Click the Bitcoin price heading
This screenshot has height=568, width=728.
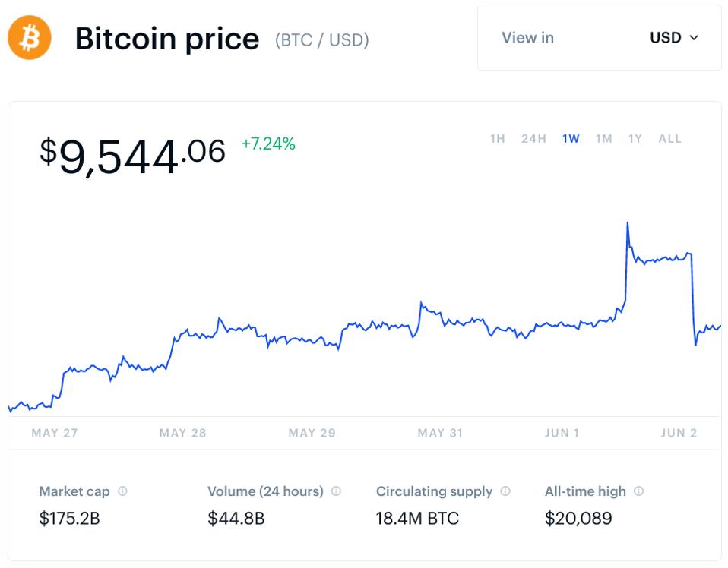coord(167,38)
